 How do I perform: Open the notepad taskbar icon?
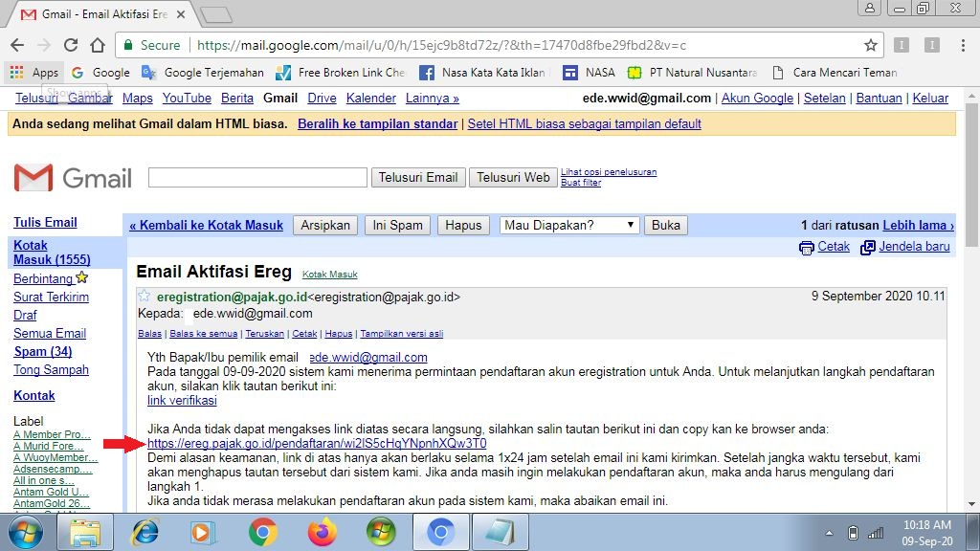[500, 532]
